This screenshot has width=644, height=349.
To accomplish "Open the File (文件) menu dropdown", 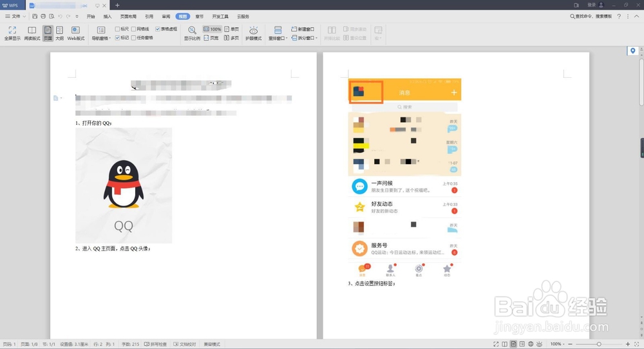I will click(x=15, y=17).
